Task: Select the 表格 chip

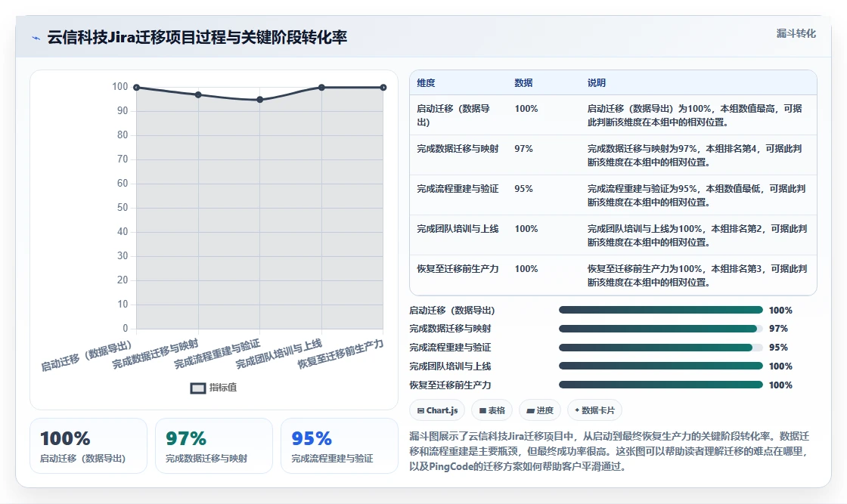Action: [x=492, y=410]
